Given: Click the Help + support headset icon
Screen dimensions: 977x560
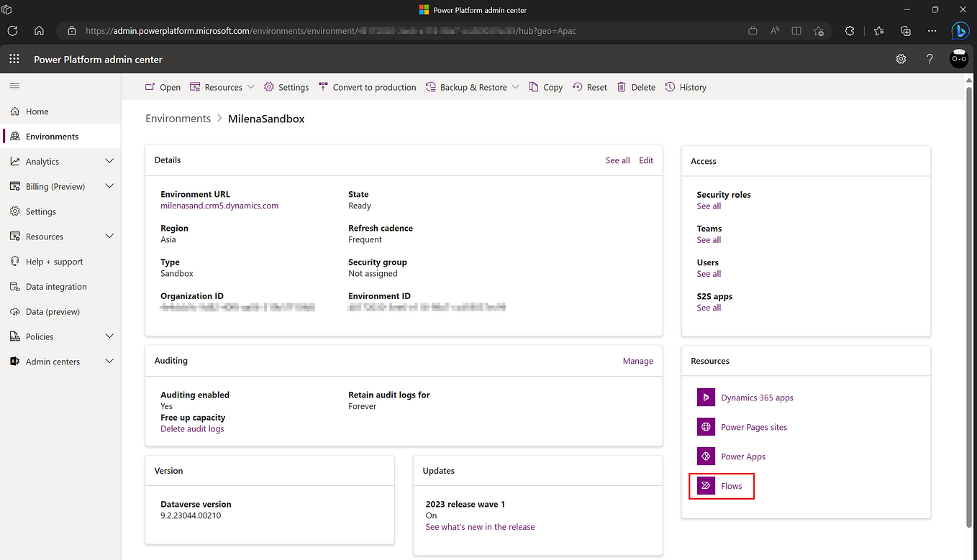Looking at the screenshot, I should [15, 262].
